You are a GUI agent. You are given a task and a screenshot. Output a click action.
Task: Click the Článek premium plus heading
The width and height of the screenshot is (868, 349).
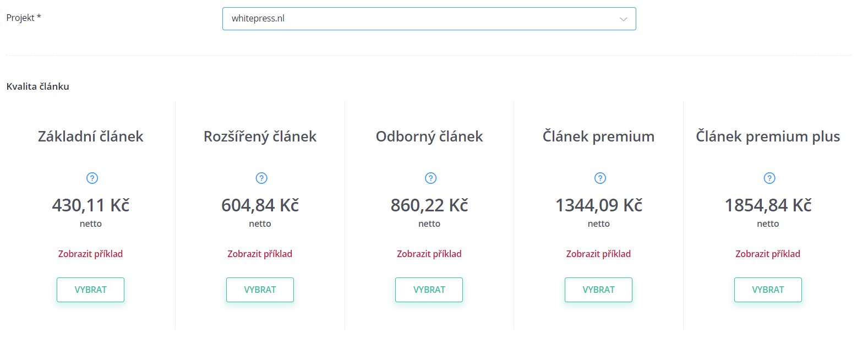[x=768, y=137]
